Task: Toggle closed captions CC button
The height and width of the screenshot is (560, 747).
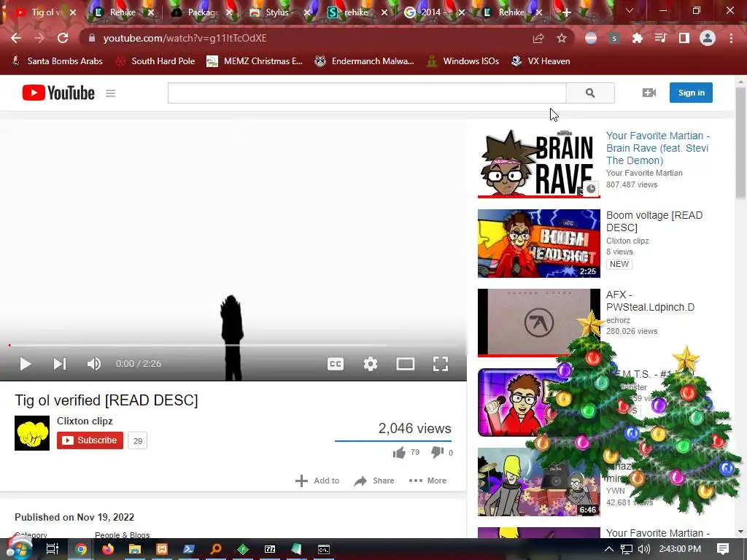Action: [x=336, y=365]
